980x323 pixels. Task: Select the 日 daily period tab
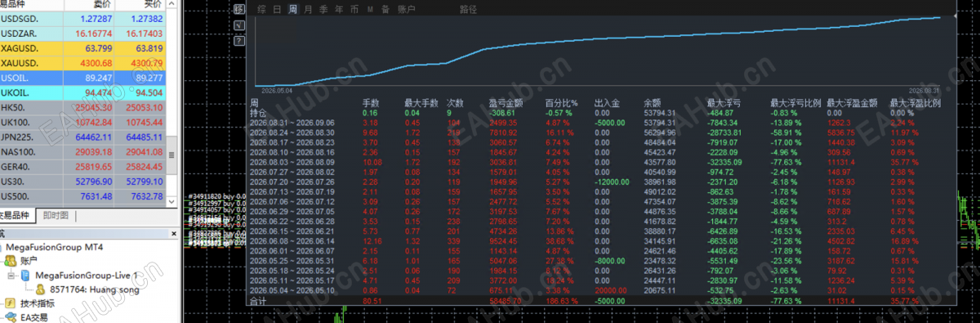point(277,10)
